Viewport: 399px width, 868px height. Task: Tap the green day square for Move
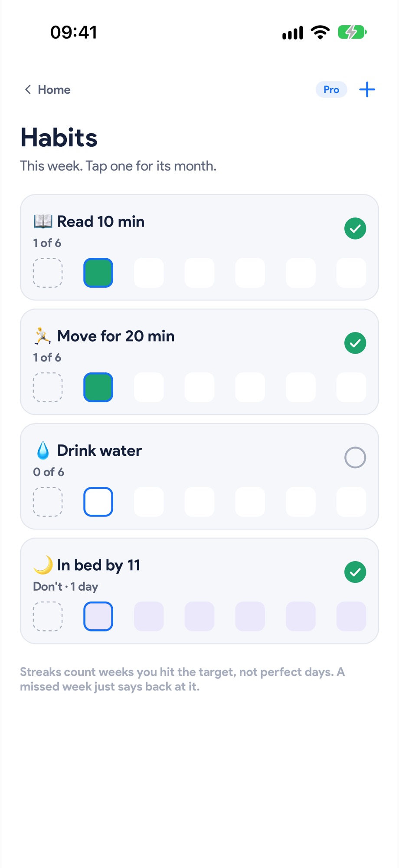98,388
